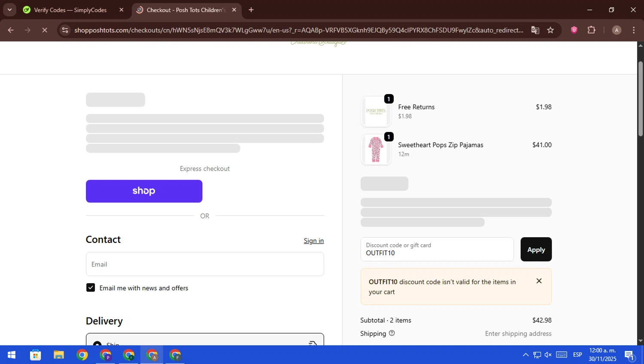Click the $42.98 subtotal amount
Viewport: 644px width, 364px height.
click(542, 320)
